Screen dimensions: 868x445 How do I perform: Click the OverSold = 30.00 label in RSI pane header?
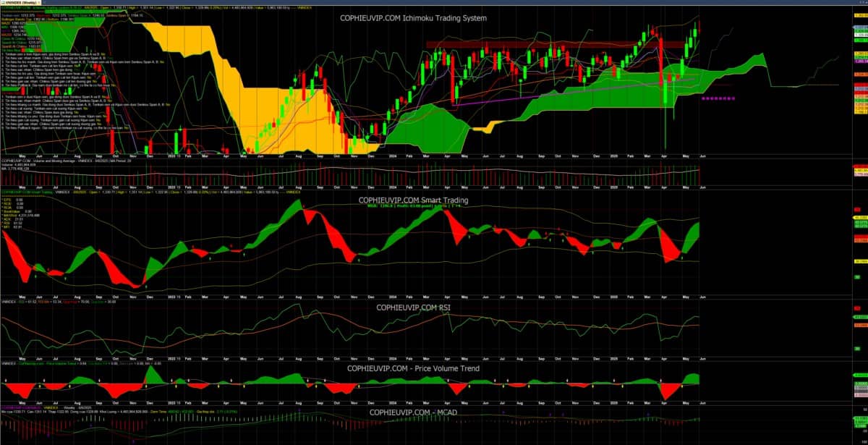click(x=103, y=302)
